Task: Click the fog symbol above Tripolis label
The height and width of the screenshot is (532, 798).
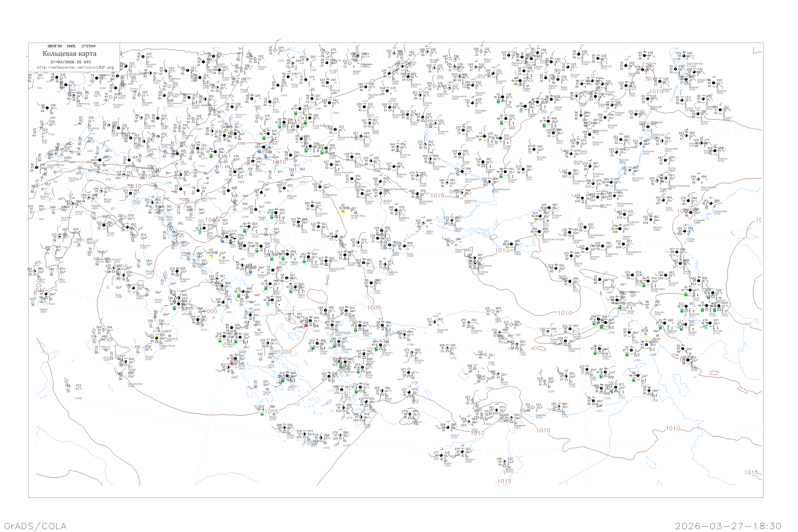Action: coord(267,389)
